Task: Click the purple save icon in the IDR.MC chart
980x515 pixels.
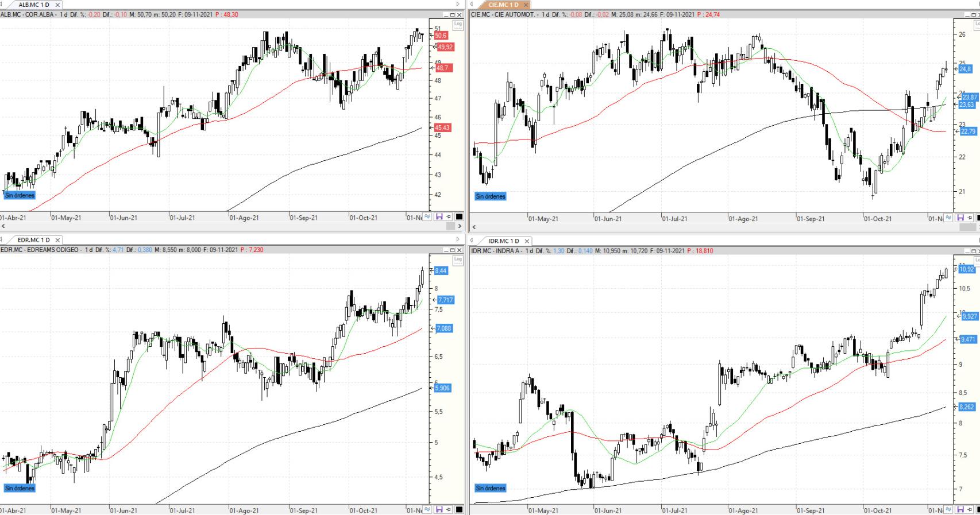Action: 960,510
